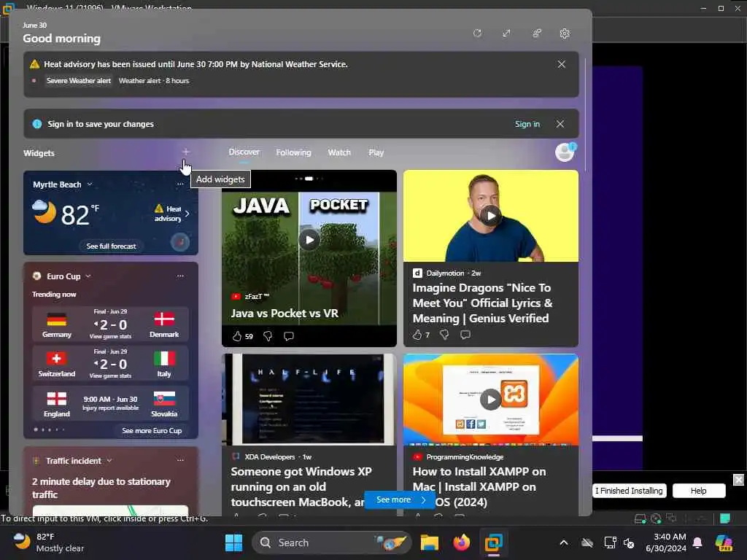This screenshot has height=560, width=747.
Task: Click the See more button
Action: tap(399, 499)
